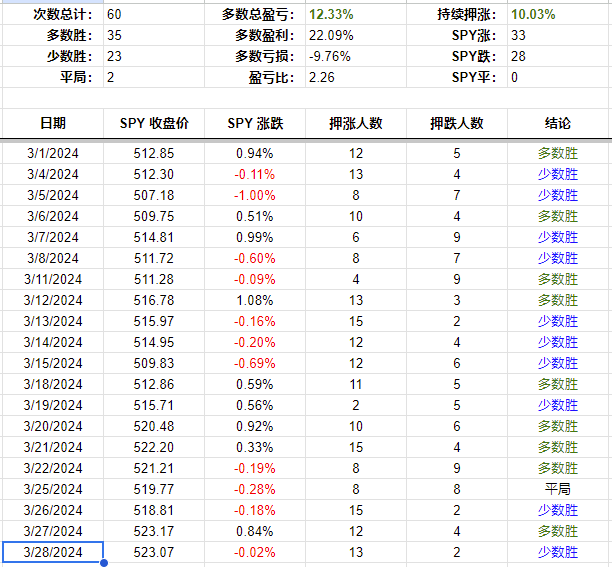Select closing price 512.86
The image size is (612, 567).
pyautogui.click(x=154, y=384)
